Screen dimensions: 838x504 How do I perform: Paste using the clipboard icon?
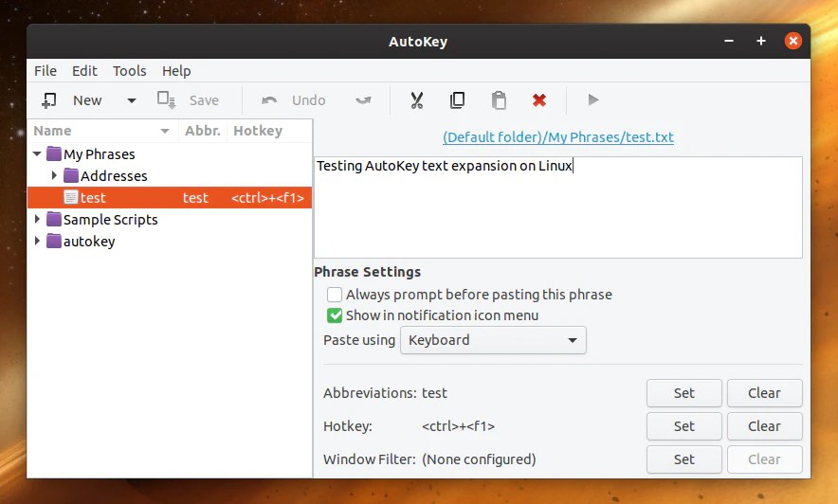coord(499,100)
